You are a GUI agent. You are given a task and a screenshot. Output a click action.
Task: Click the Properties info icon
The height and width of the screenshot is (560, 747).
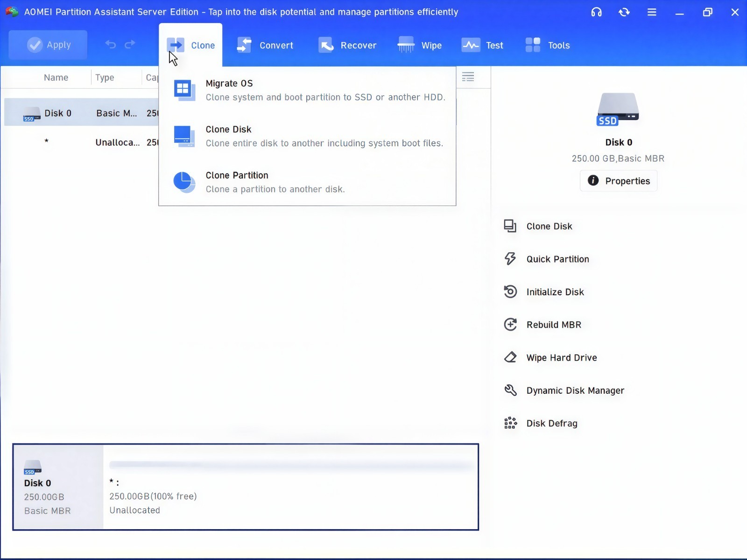click(593, 180)
